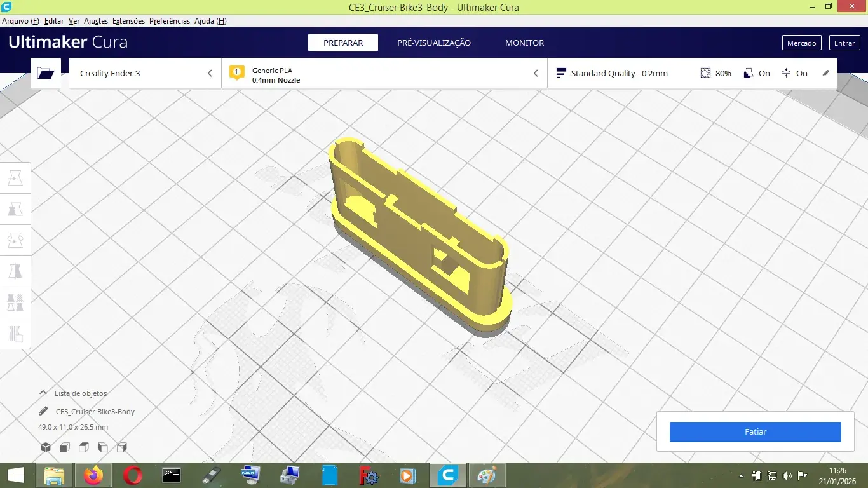
Task: Expand the Creality Ender-3 printer selector
Action: (145, 73)
